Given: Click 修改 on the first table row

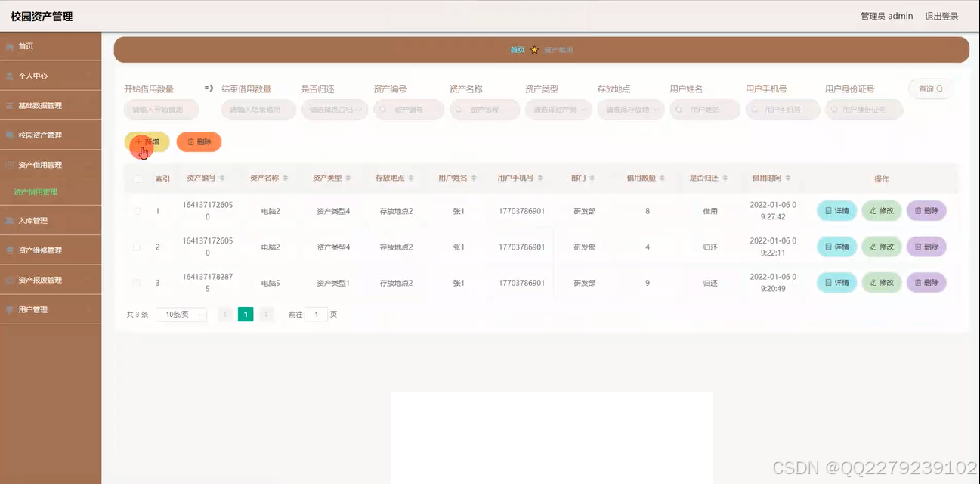Looking at the screenshot, I should [x=881, y=210].
